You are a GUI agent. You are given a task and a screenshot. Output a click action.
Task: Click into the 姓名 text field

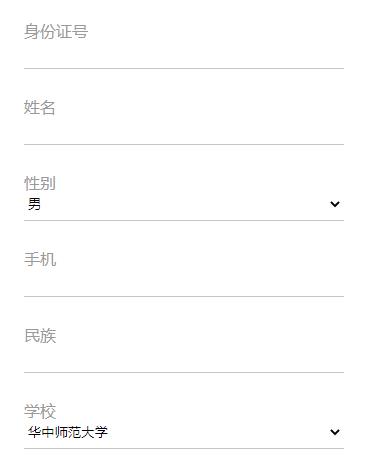coord(184,118)
